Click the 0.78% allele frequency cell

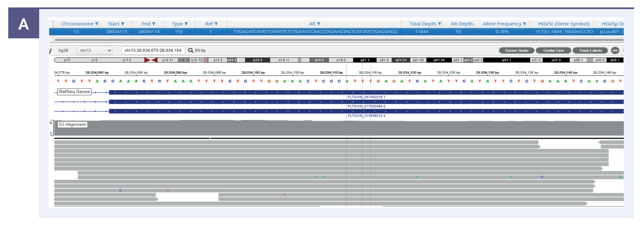tap(502, 31)
